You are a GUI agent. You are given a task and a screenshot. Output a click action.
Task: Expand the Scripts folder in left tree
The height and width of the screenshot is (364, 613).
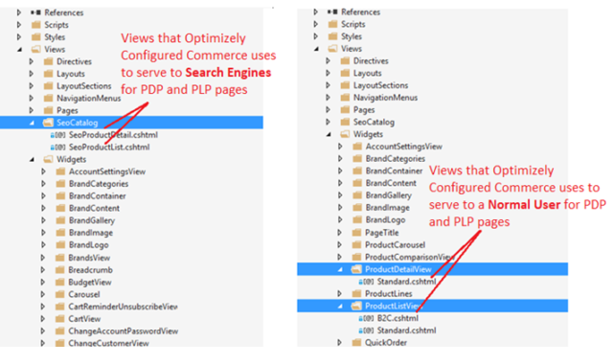pos(19,25)
